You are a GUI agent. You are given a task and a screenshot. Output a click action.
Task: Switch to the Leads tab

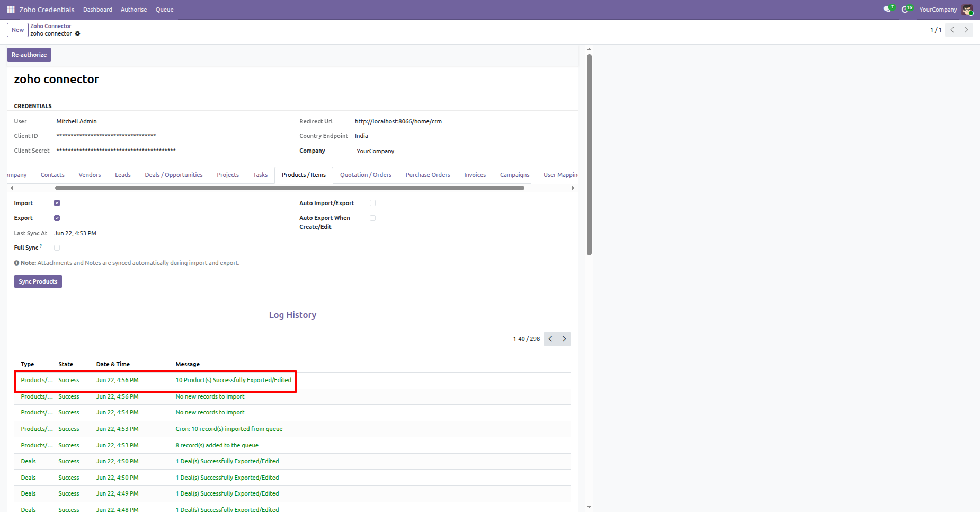tap(123, 175)
